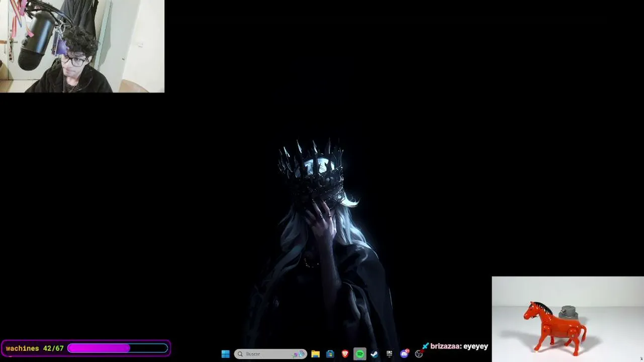Launch Microsoft Store from the taskbar
This screenshot has width=644, height=362.
coord(330,354)
